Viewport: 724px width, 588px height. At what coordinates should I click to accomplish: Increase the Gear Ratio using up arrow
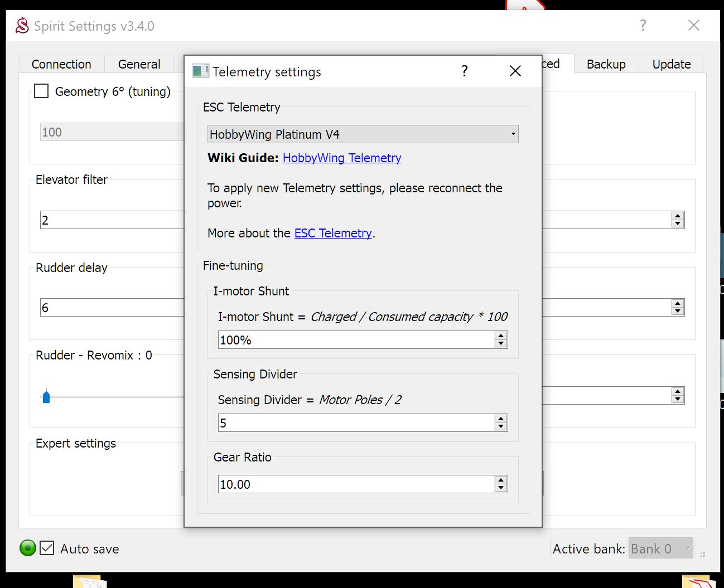[x=501, y=480]
